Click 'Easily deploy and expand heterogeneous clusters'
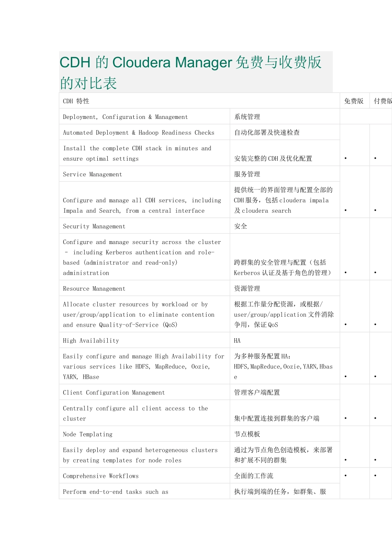This screenshot has width=392, height=555. (x=144, y=455)
